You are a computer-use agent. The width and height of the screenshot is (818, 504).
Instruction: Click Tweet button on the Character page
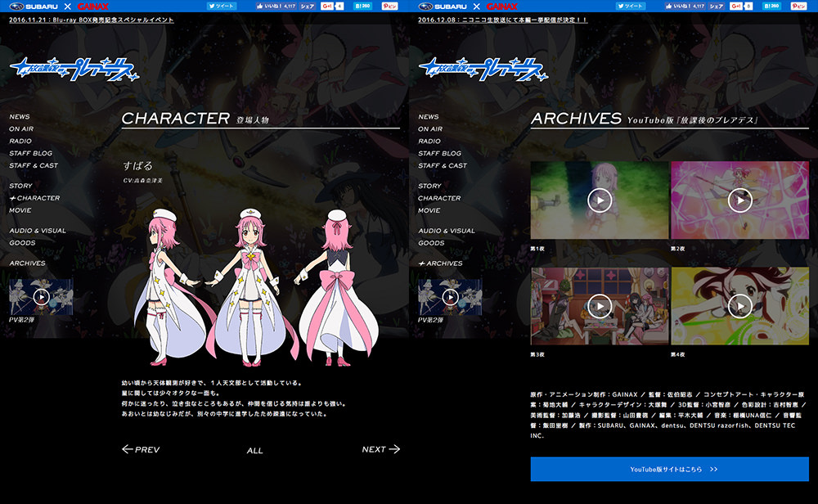pyautogui.click(x=222, y=6)
